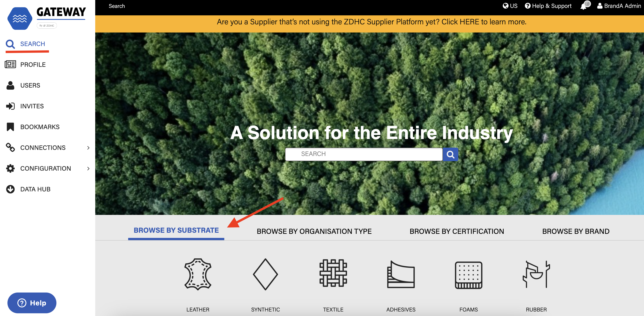Open the USERS menu label

(x=30, y=85)
